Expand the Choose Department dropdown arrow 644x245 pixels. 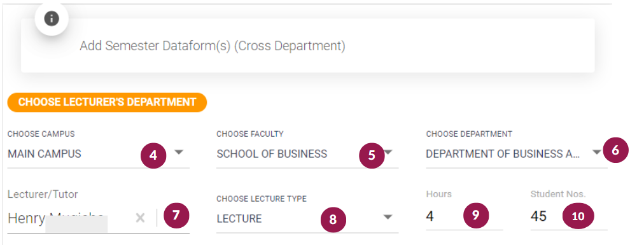(597, 152)
